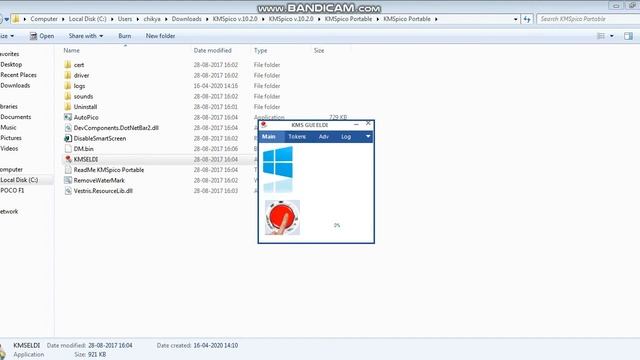Click the refresh button next to address bar

pyautogui.click(x=527, y=19)
